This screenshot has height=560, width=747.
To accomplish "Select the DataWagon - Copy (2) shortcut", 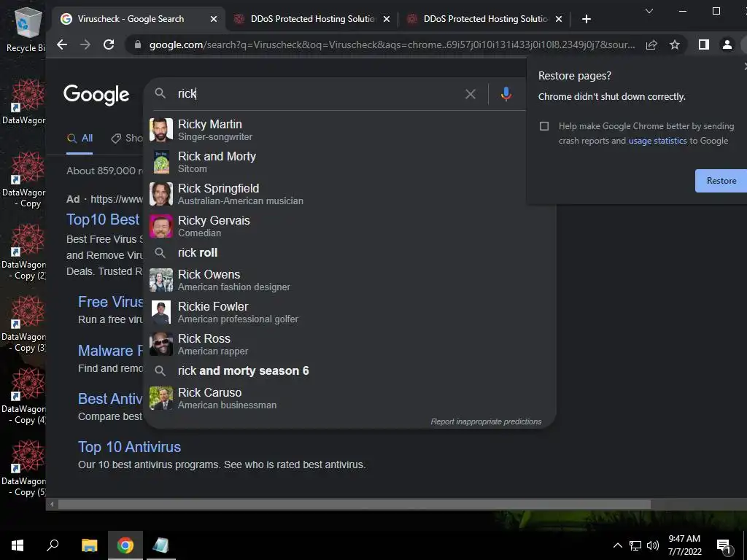I will [25, 252].
